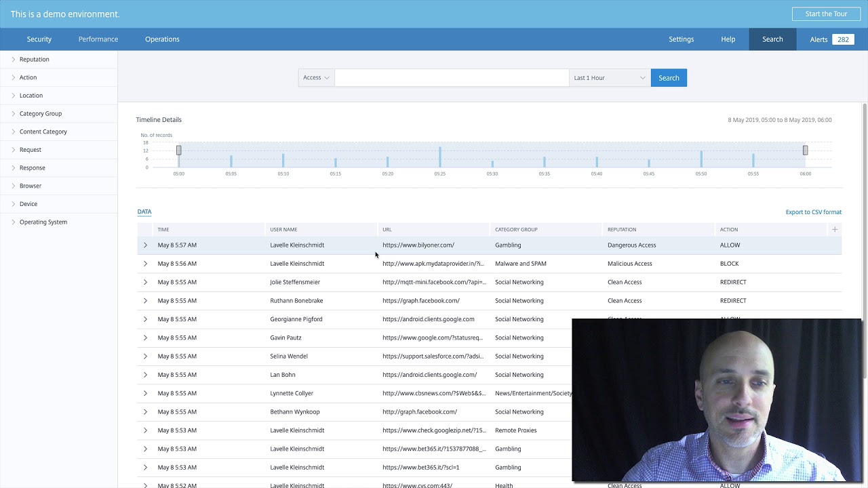The image size is (868, 488).
Task: Open the Help menu
Action: 728,39
